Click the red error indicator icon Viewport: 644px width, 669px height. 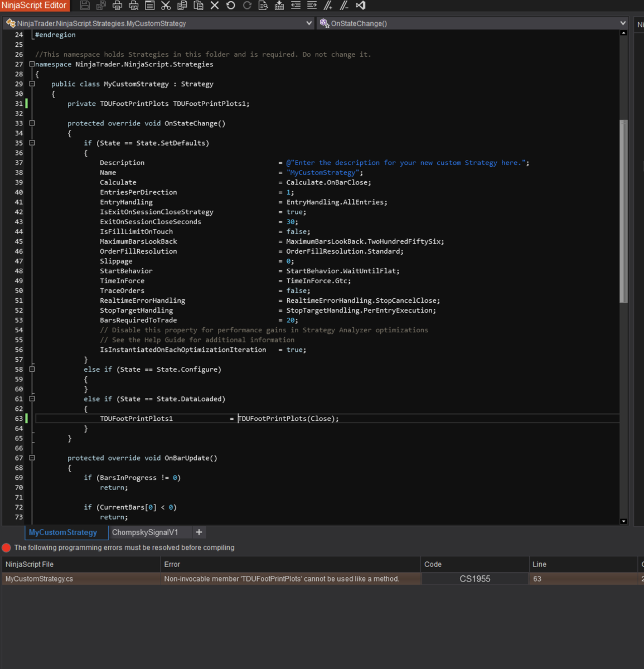[7, 548]
